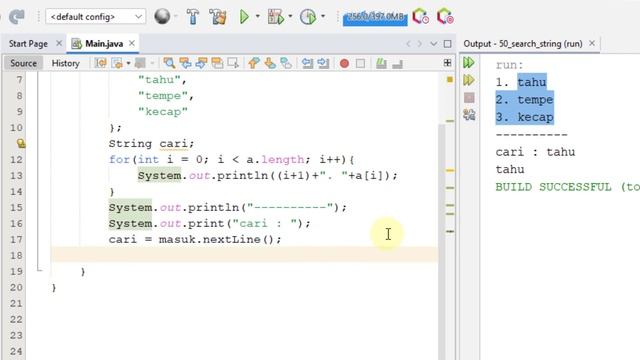
Task: Build project with the hammer icon
Action: tap(193, 17)
